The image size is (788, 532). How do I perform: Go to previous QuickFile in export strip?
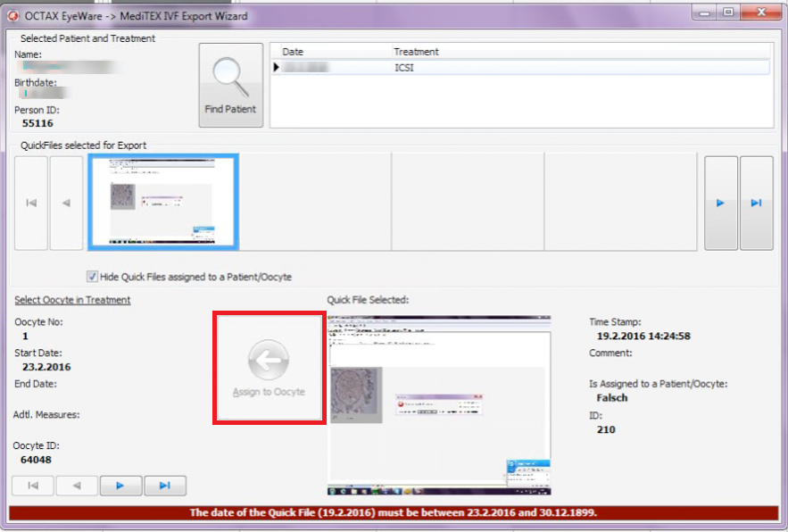click(66, 204)
